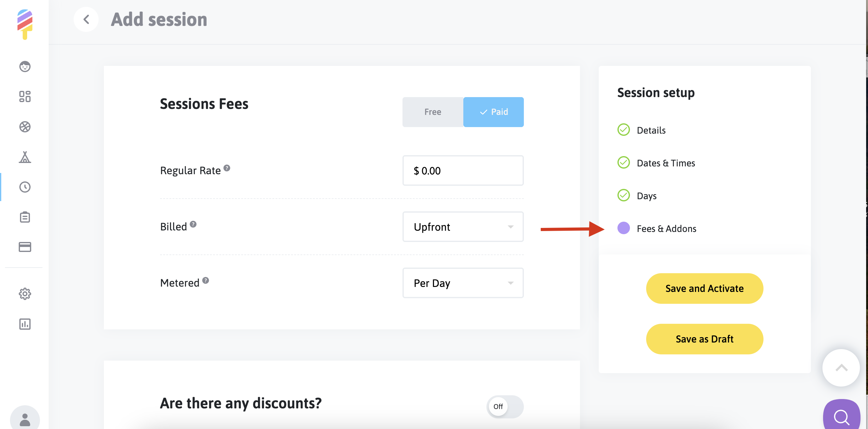Screen dimensions: 868x429
Task: Open the dashboard grid icon in sidebar
Action: tap(25, 96)
